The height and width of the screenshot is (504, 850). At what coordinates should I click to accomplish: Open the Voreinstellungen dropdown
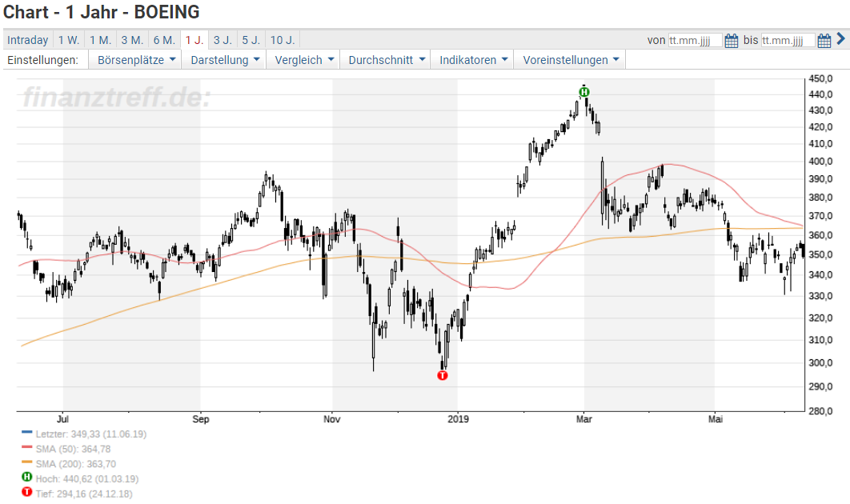click(571, 60)
